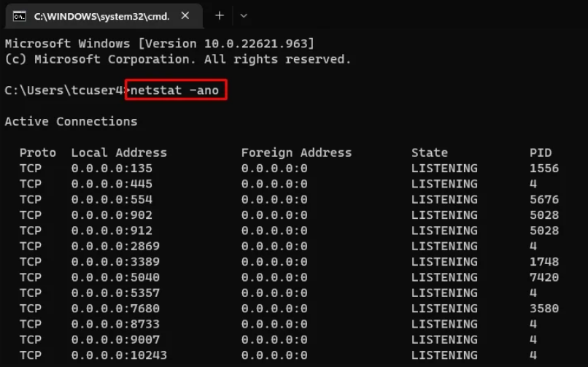
Task: Click PID value 5676
Action: coord(544,199)
